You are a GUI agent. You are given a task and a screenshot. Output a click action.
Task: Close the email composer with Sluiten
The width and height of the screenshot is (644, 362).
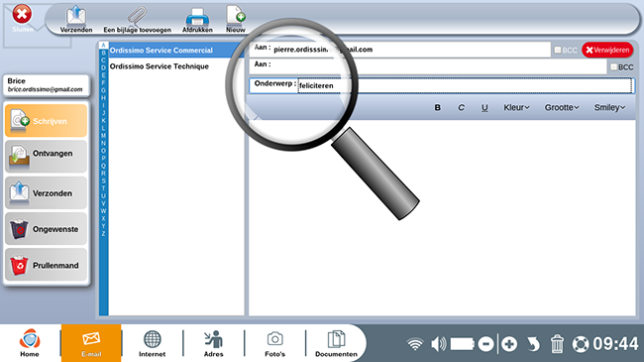22,18
